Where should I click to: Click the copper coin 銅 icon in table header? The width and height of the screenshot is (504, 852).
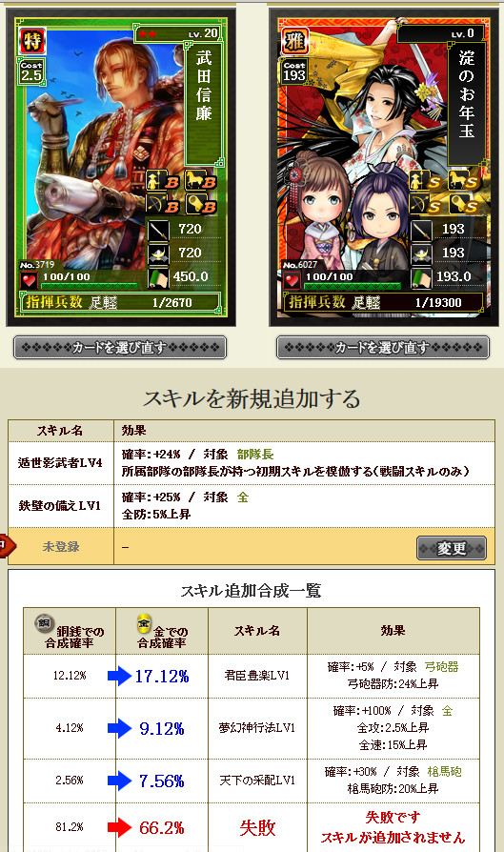pyautogui.click(x=44, y=622)
